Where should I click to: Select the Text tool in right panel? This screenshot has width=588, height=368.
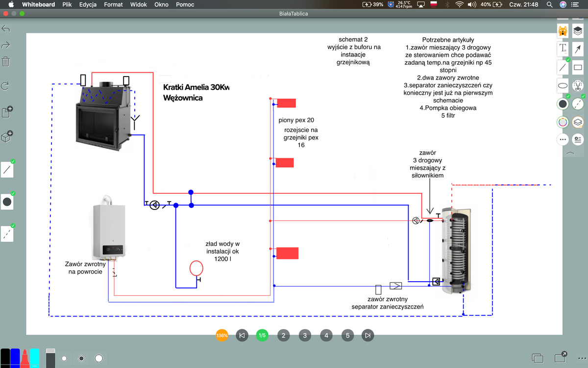click(x=563, y=48)
